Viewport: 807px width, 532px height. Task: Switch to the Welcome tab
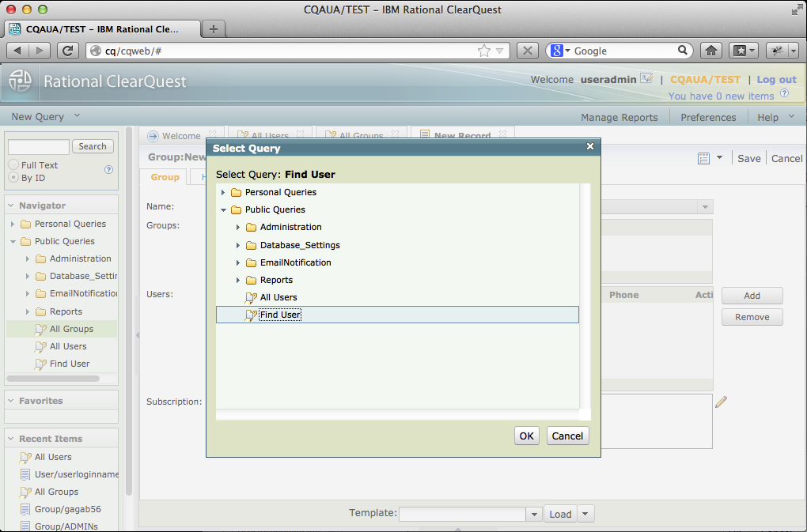[x=181, y=136]
